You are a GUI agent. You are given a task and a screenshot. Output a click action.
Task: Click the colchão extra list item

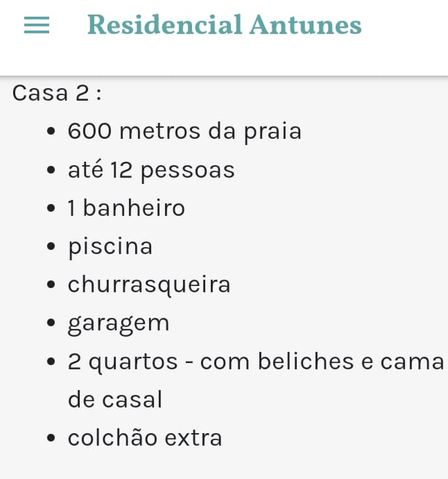(145, 437)
